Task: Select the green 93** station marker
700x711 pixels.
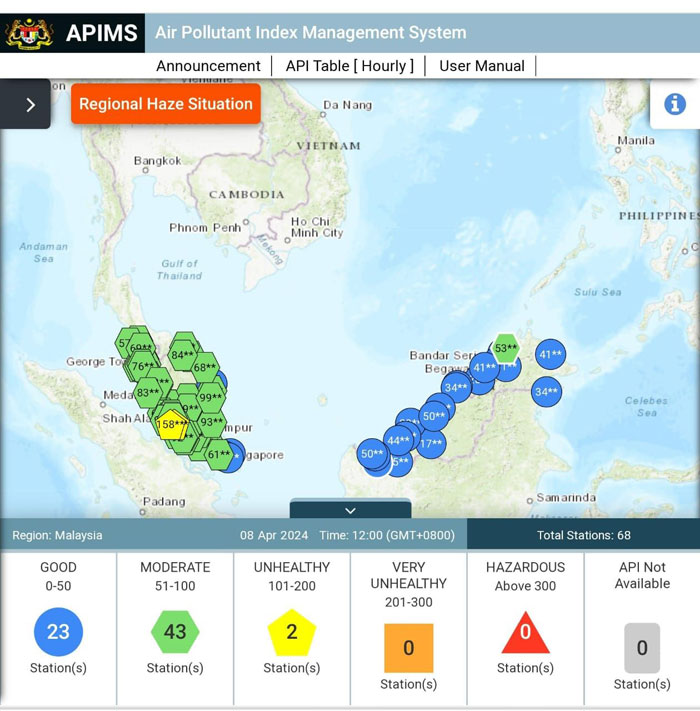Action: point(212,422)
